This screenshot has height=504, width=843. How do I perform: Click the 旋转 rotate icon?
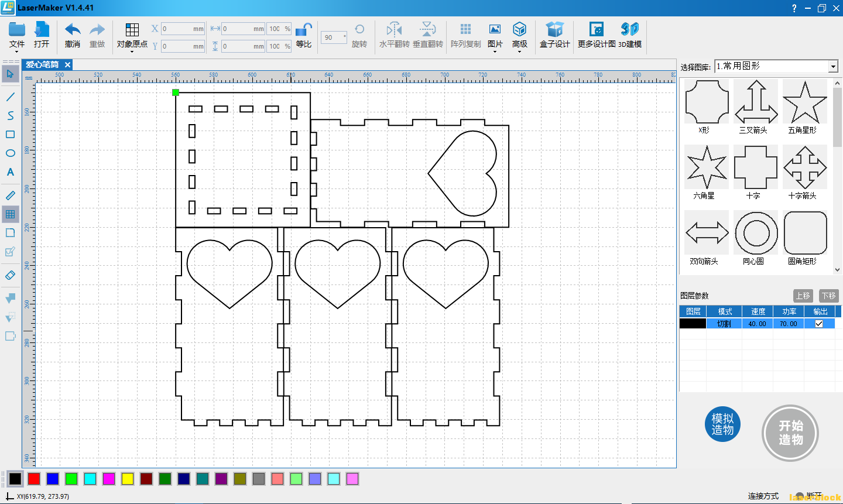[359, 29]
